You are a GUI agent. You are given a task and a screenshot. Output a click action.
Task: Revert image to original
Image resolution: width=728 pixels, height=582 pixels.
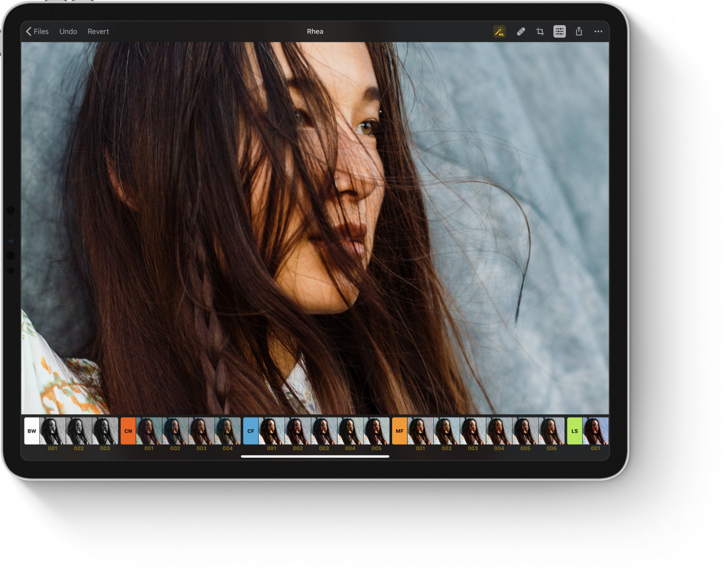(98, 32)
